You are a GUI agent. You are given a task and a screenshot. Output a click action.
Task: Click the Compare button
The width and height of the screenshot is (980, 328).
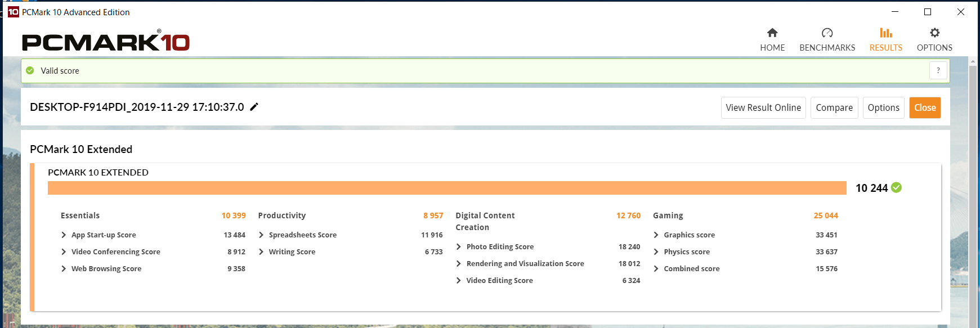(834, 107)
